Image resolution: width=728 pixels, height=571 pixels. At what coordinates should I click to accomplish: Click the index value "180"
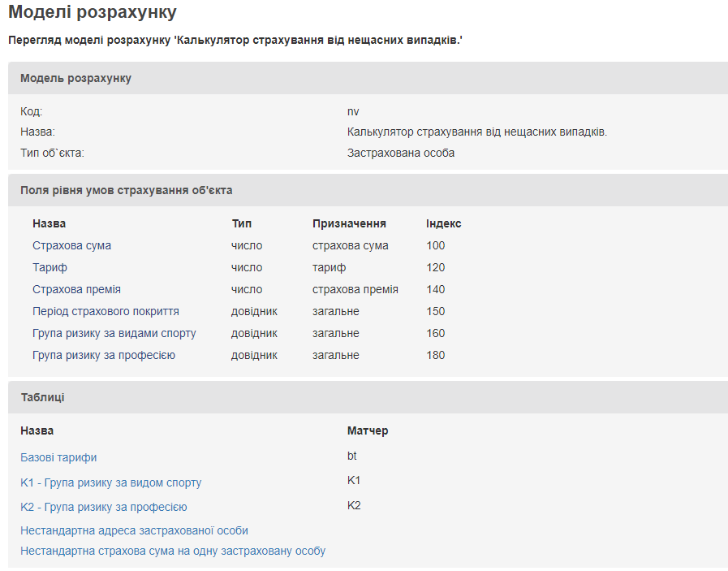point(435,355)
